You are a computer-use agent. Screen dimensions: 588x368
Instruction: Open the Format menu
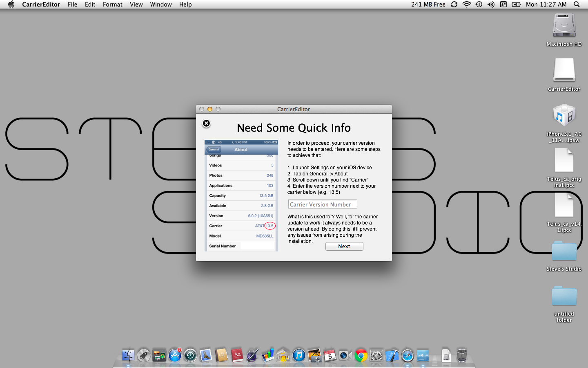tap(113, 4)
